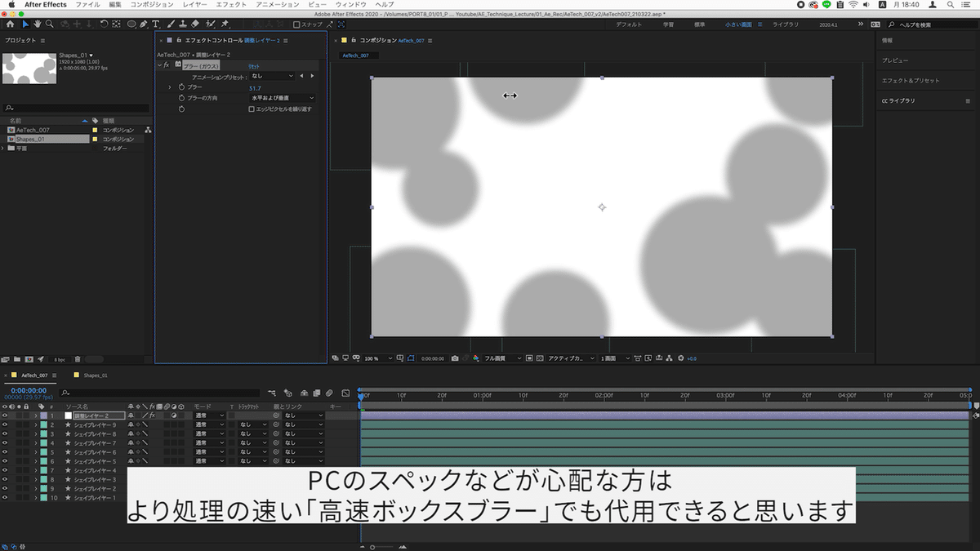Click the graph editor icon in timeline
Viewport: 980px width, 551px height.
coord(345,393)
